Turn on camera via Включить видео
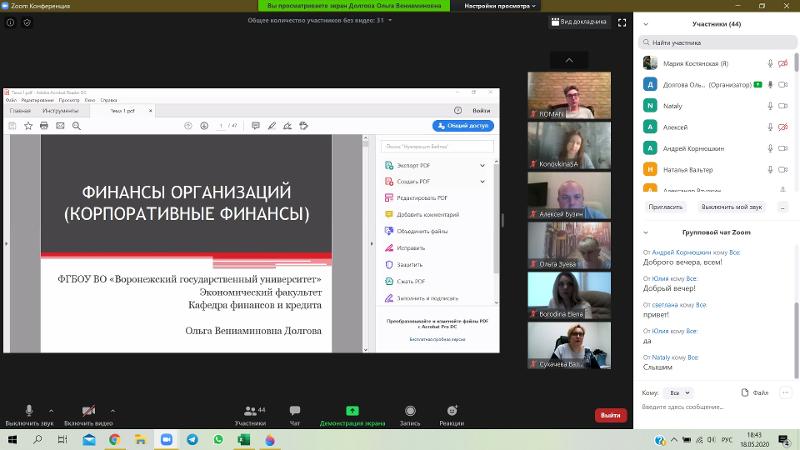The height and width of the screenshot is (450, 800). coord(88,411)
